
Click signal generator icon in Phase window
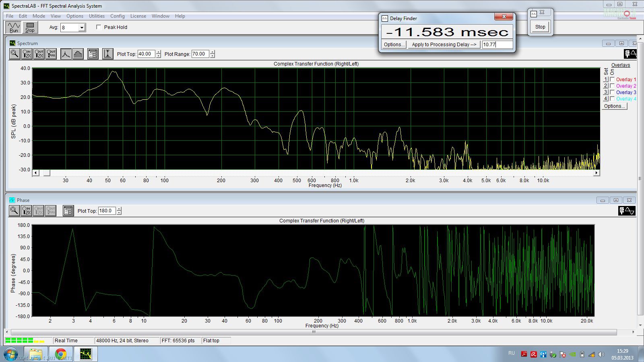point(627,211)
